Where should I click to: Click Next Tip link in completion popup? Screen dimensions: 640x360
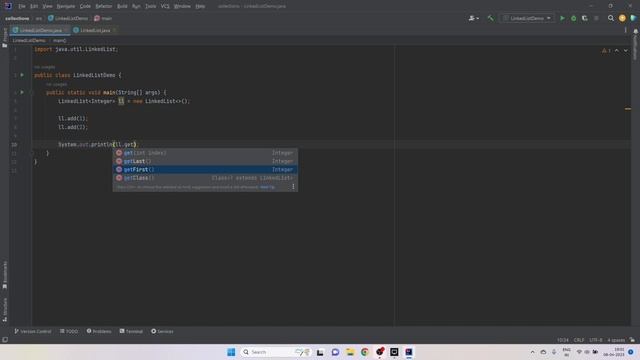pos(267,187)
